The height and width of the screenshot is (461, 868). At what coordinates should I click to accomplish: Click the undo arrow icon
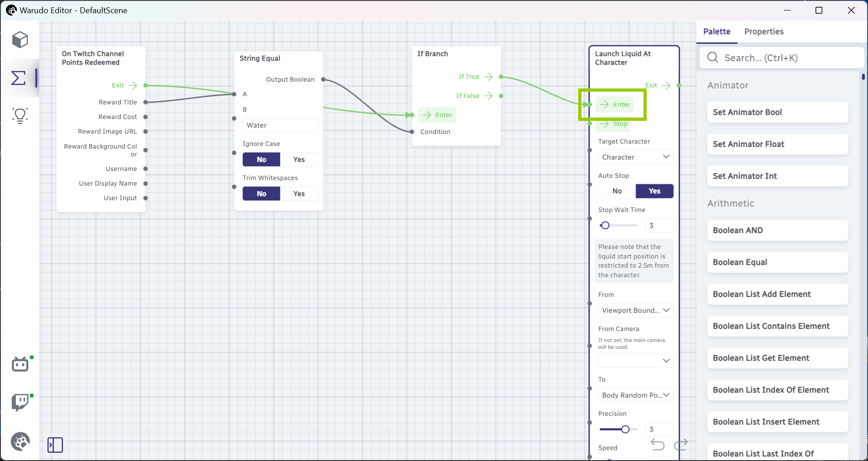[658, 445]
